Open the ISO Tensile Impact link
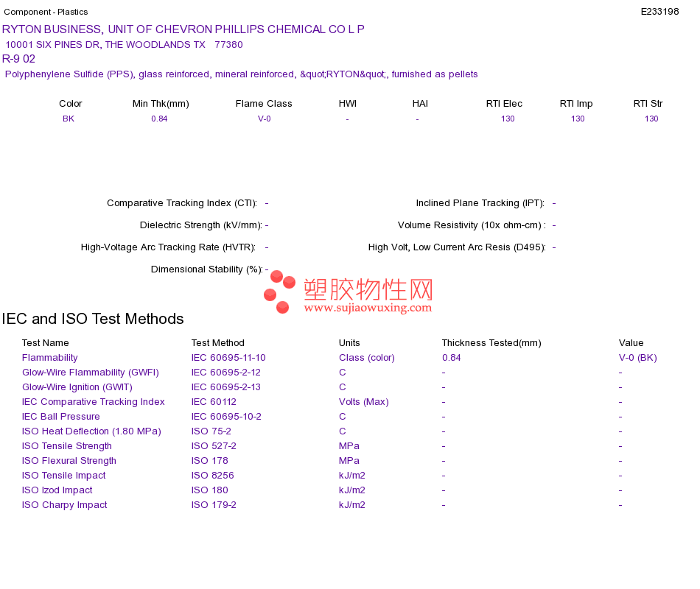This screenshot has height=589, width=700. (x=64, y=475)
